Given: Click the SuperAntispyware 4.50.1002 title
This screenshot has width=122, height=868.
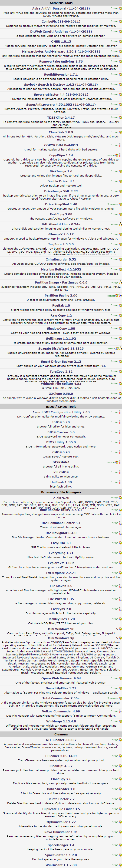Looking at the screenshot, I should tap(61, 105).
